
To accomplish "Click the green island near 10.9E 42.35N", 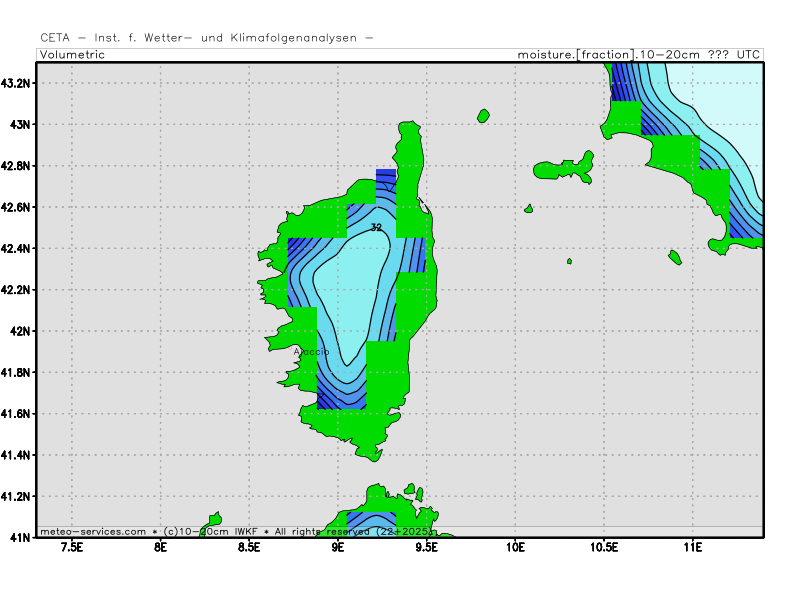I will [x=675, y=257].
